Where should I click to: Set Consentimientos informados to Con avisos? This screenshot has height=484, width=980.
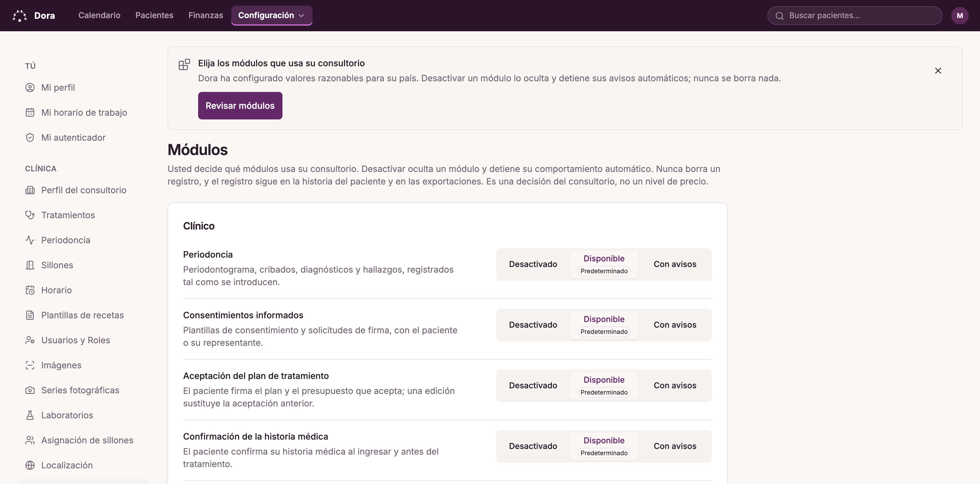tap(675, 325)
